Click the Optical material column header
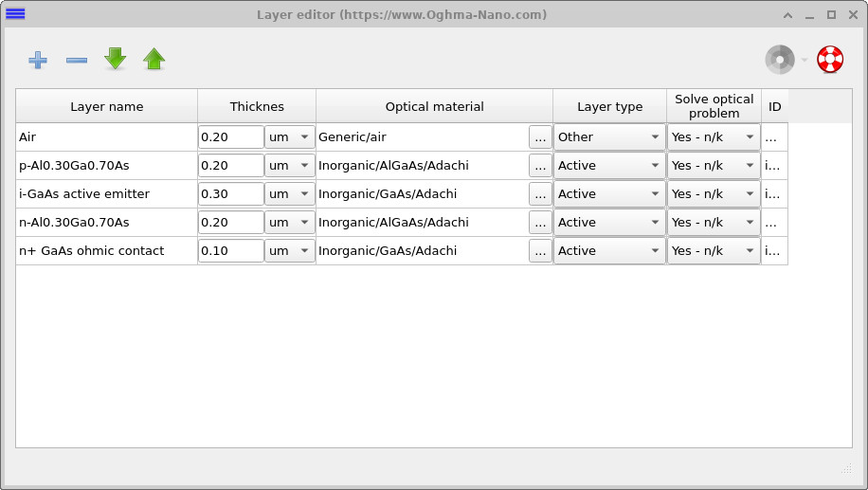The height and width of the screenshot is (490, 868). pos(435,106)
